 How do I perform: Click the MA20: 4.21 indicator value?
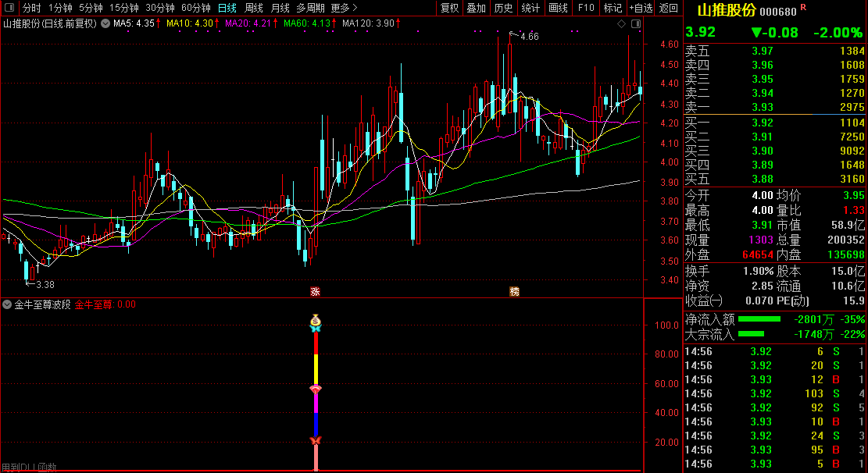point(248,23)
